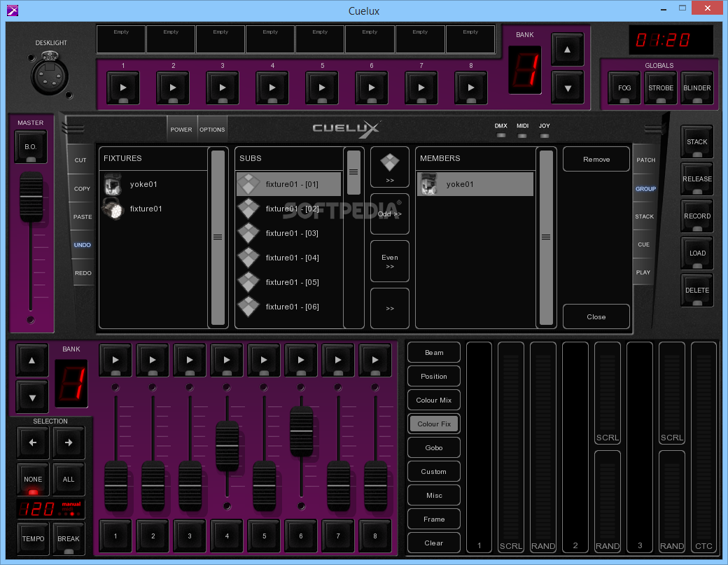Switch to the PATCH tab
The width and height of the screenshot is (728, 565).
(x=646, y=160)
